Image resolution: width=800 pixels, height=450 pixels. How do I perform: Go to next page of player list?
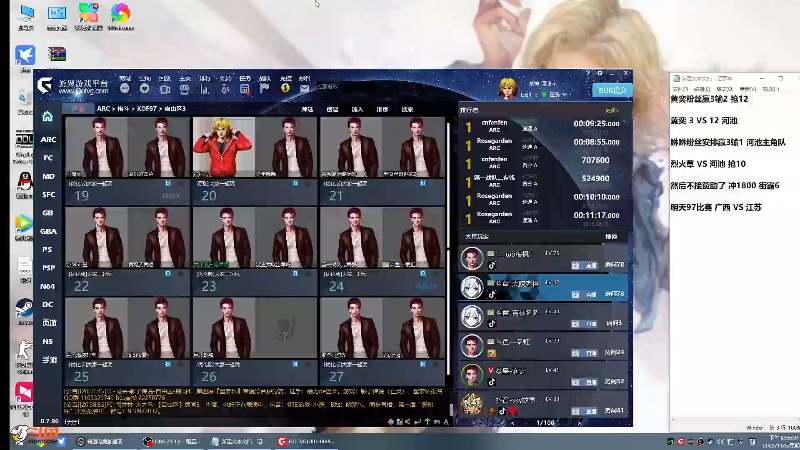(x=579, y=422)
